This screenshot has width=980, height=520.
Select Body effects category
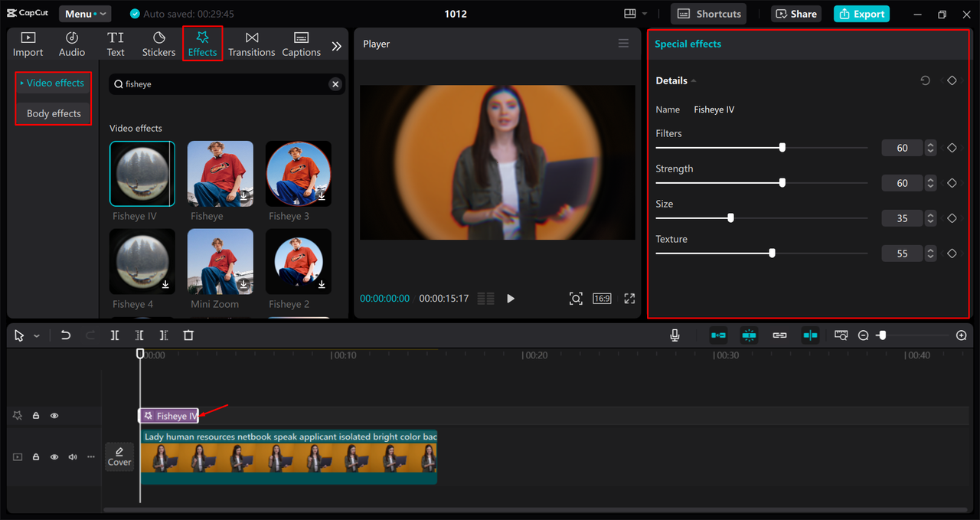coord(54,113)
